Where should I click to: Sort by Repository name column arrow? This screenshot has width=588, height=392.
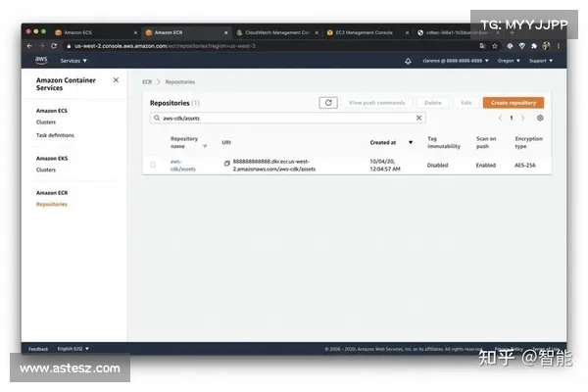205,146
